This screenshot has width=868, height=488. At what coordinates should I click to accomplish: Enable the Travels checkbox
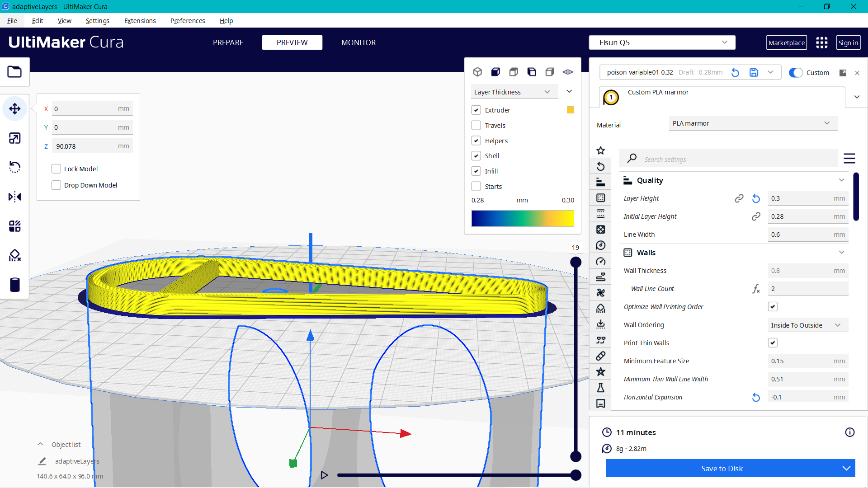tap(476, 126)
